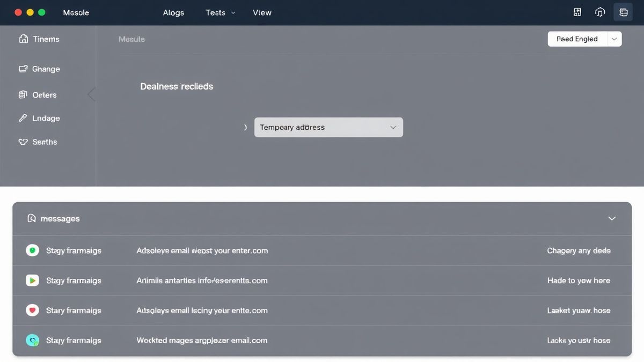Click the Tinems sidebar label
This screenshot has height=362, width=644.
coord(46,39)
